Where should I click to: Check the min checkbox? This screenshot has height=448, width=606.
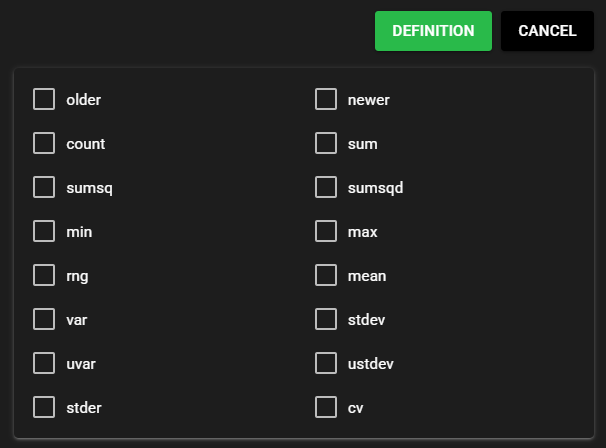(x=44, y=231)
